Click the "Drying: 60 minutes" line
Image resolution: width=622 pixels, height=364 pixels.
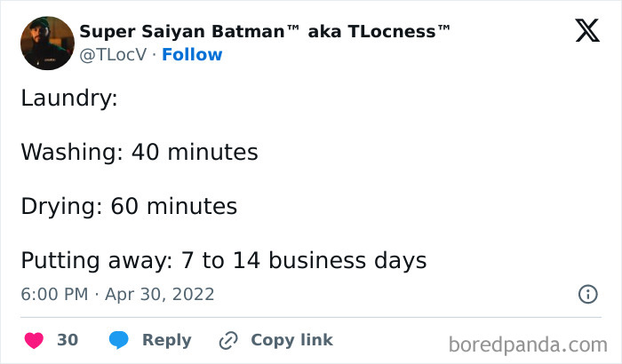129,207
